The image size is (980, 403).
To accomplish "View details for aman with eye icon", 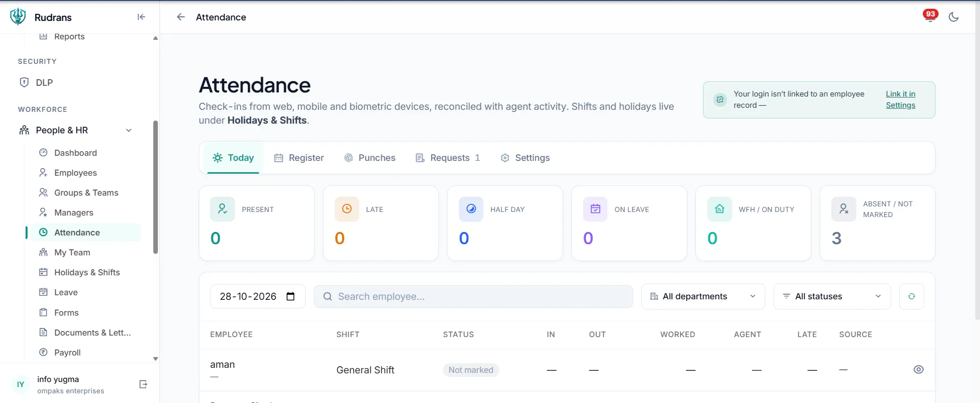I will [918, 370].
